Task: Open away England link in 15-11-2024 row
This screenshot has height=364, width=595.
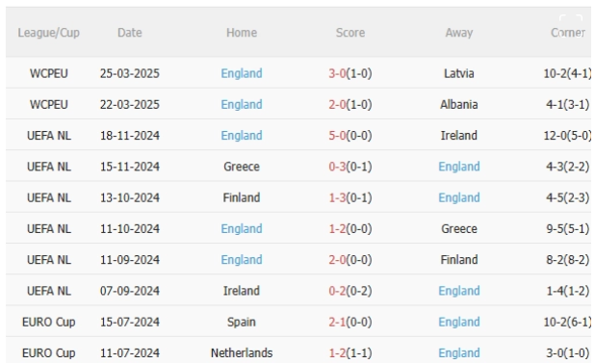Action: pos(459,167)
